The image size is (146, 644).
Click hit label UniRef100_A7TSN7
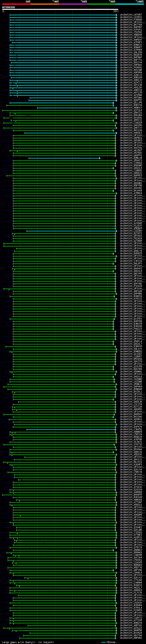[131, 502]
